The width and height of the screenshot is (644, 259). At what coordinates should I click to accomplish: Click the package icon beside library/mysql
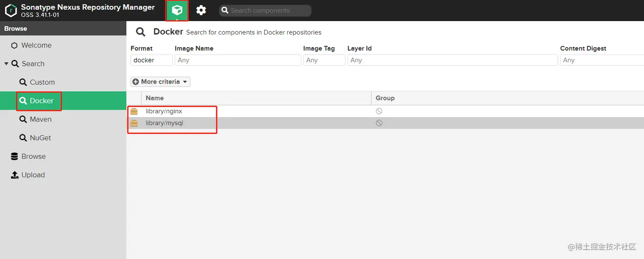(x=134, y=123)
